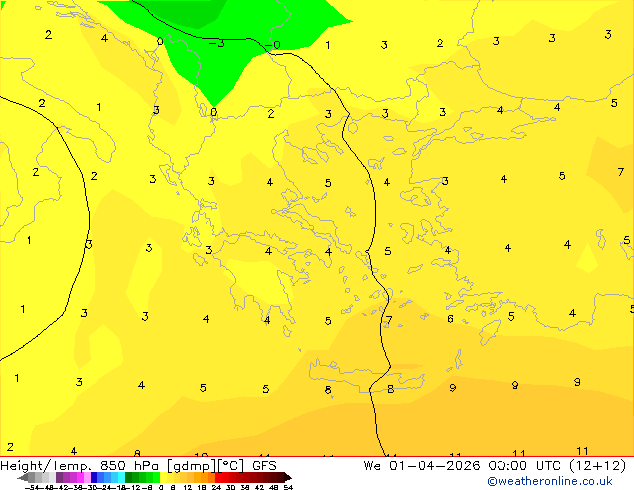Click the '7' value at the map's right edge
Screen dimensions: 634x490
(x=621, y=172)
